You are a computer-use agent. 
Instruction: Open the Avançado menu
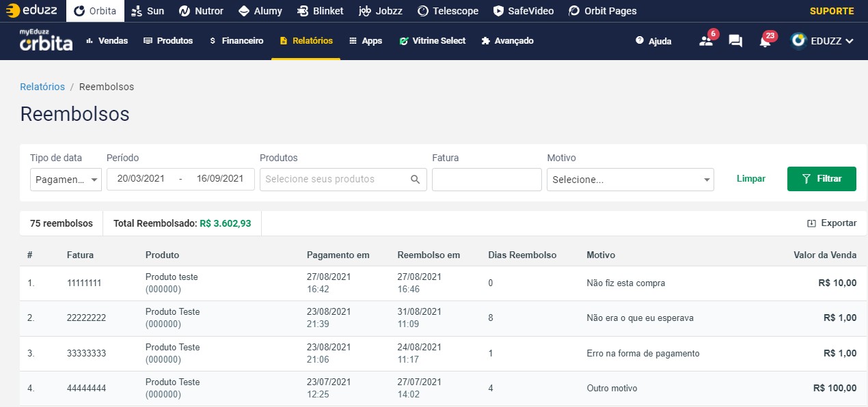[507, 41]
